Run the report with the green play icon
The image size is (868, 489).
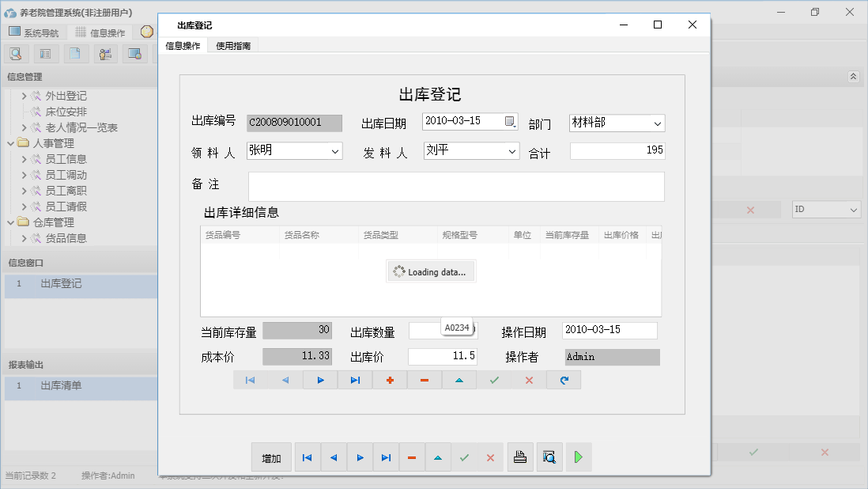578,457
